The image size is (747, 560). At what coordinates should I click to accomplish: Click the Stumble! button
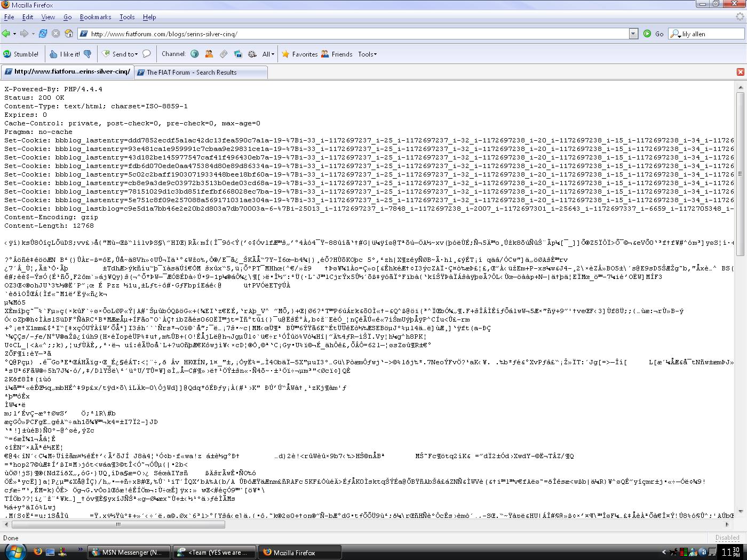(x=21, y=54)
